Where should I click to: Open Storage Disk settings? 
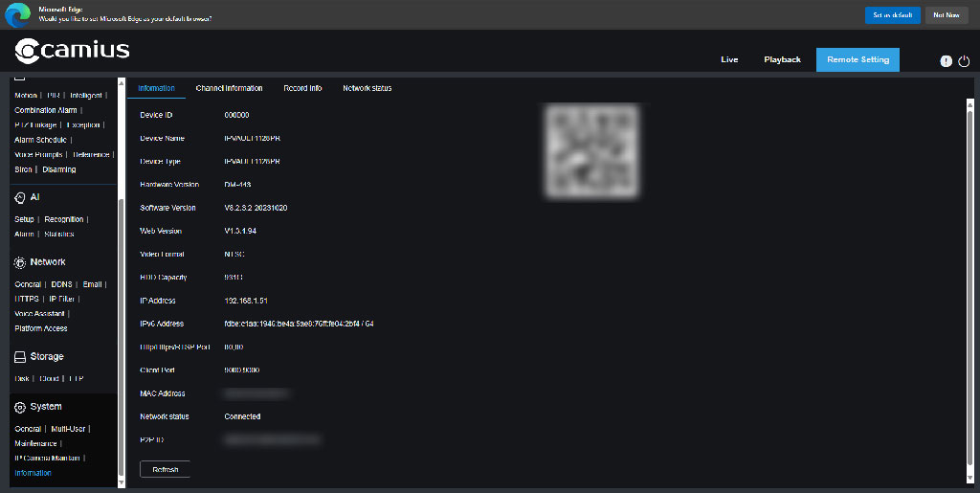[x=22, y=379]
